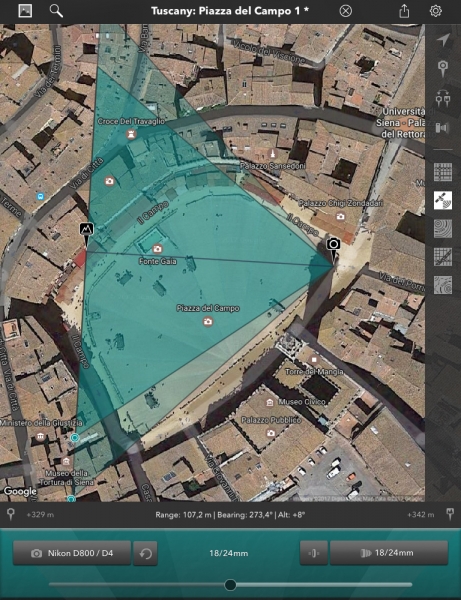Tap Palazzo Pubblico camera marker
This screenshot has width=461, height=600.
tap(271, 433)
